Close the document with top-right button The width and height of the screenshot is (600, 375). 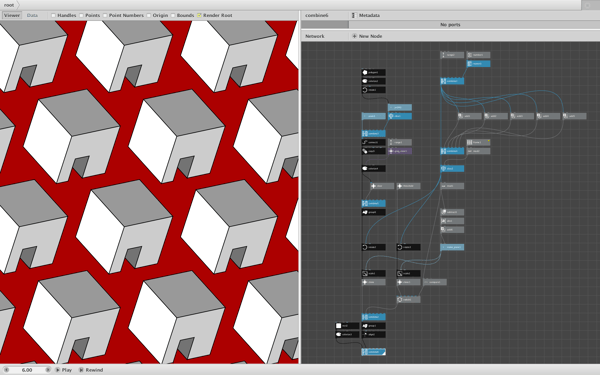click(588, 5)
